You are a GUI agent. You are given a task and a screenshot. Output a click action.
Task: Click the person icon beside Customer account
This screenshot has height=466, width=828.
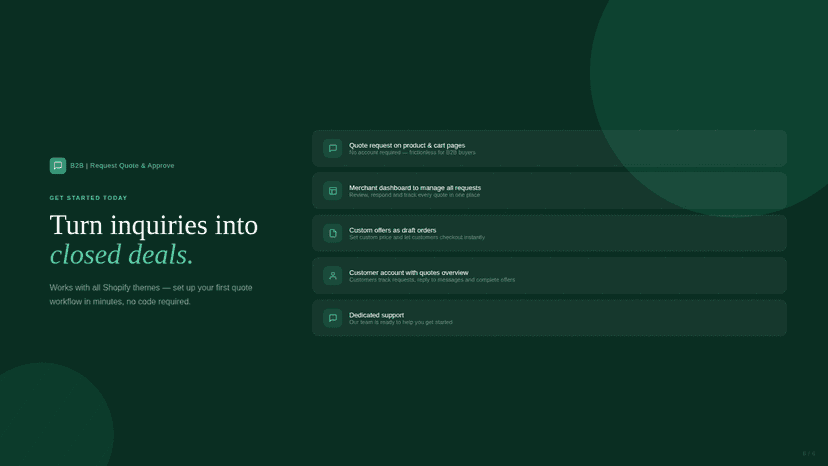(x=333, y=275)
